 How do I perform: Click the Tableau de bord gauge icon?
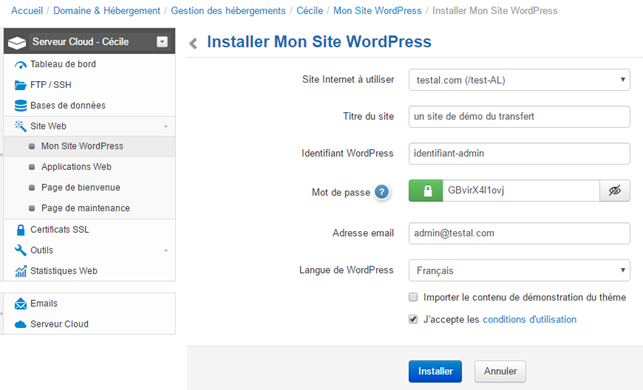(x=20, y=65)
